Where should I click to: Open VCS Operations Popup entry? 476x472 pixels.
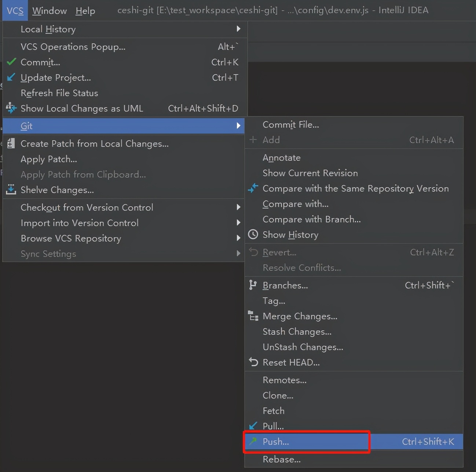pos(73,47)
